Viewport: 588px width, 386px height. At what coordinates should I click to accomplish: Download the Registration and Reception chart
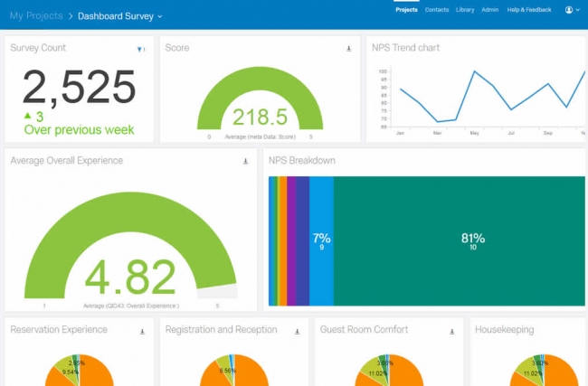pos(297,332)
